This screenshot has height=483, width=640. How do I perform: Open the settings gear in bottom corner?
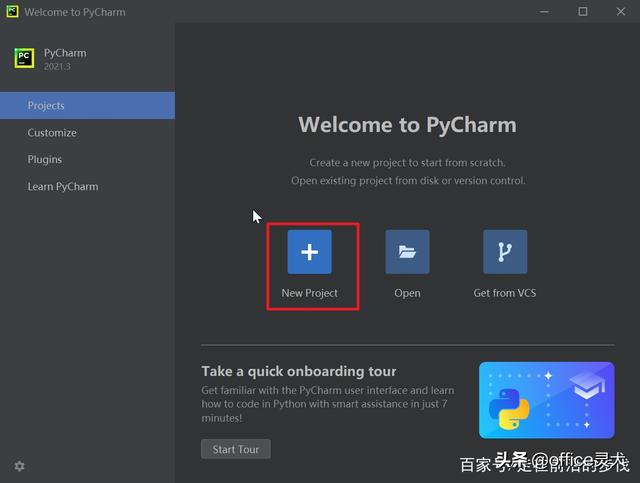click(19, 466)
